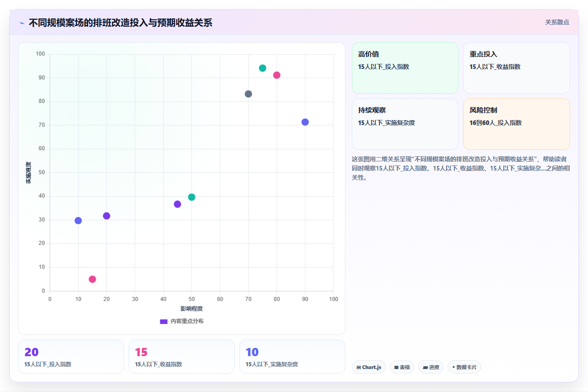
Task: Click 15人以下_投入指数 under the 20 stat
Action: point(48,364)
